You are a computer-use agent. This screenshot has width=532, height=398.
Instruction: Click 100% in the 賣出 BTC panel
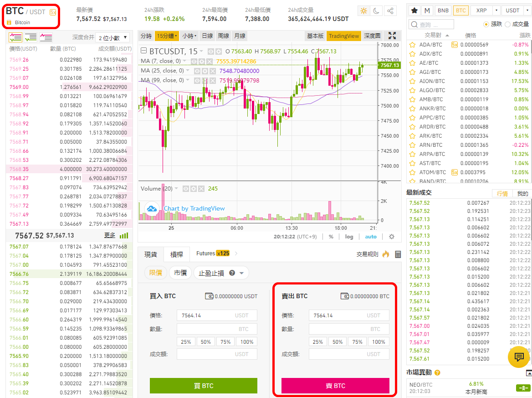(379, 342)
